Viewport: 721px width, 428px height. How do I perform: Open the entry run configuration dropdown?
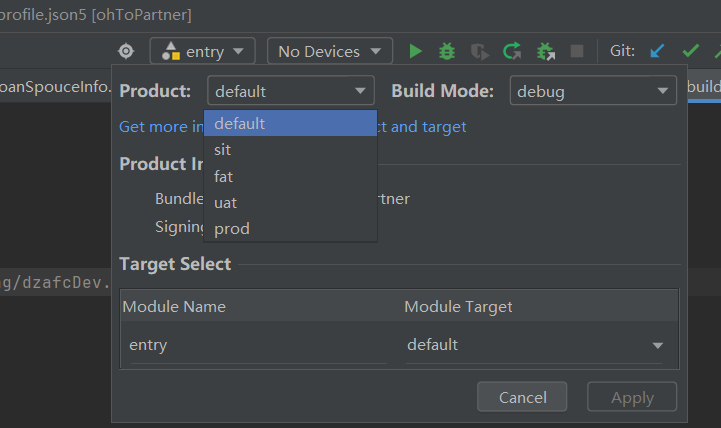[202, 51]
